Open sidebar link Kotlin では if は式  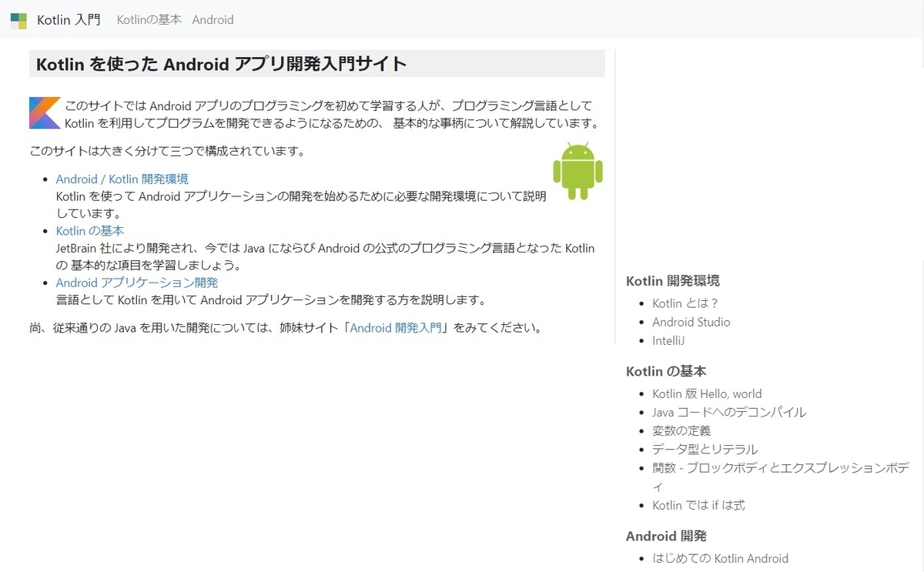[698, 505]
